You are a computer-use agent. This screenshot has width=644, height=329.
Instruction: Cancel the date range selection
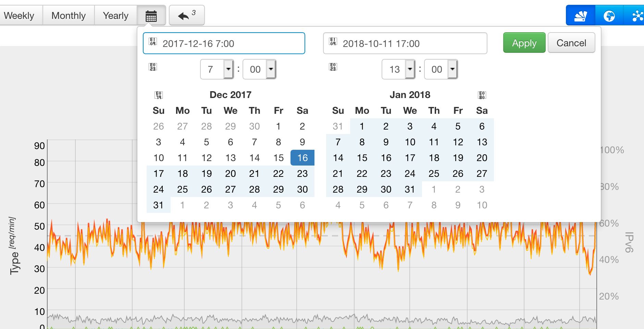[x=571, y=43]
